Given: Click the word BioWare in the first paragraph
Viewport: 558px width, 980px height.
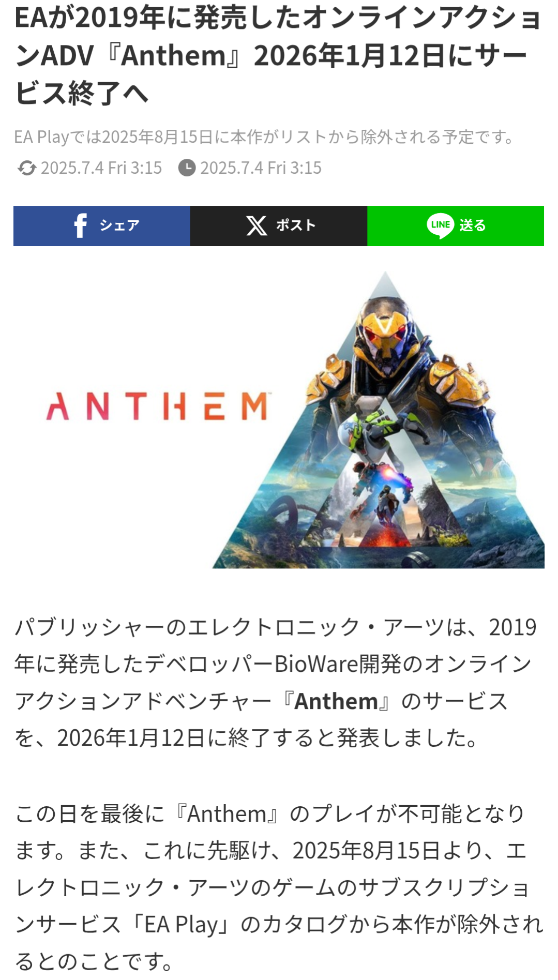Looking at the screenshot, I should pos(316,665).
